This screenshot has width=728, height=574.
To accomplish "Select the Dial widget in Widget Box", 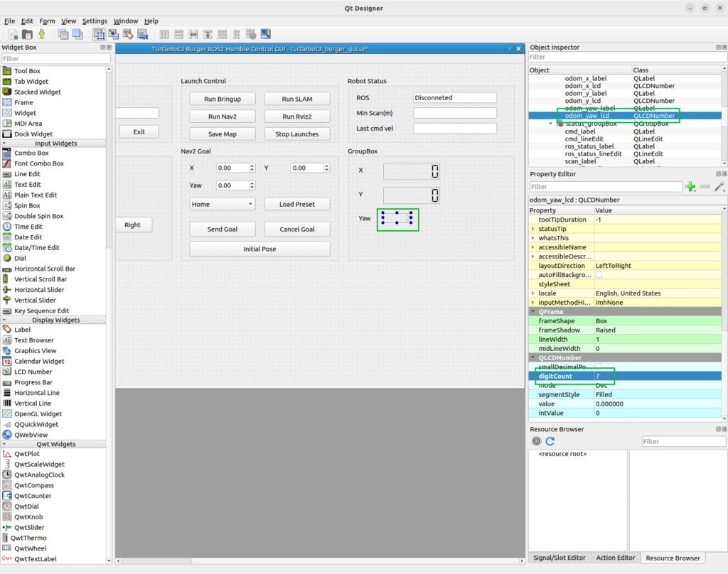I will click(20, 258).
